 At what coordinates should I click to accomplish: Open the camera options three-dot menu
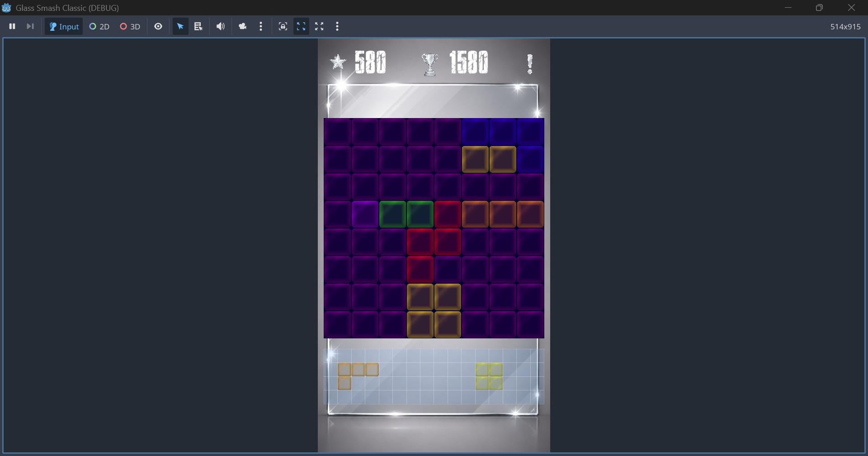click(x=261, y=26)
